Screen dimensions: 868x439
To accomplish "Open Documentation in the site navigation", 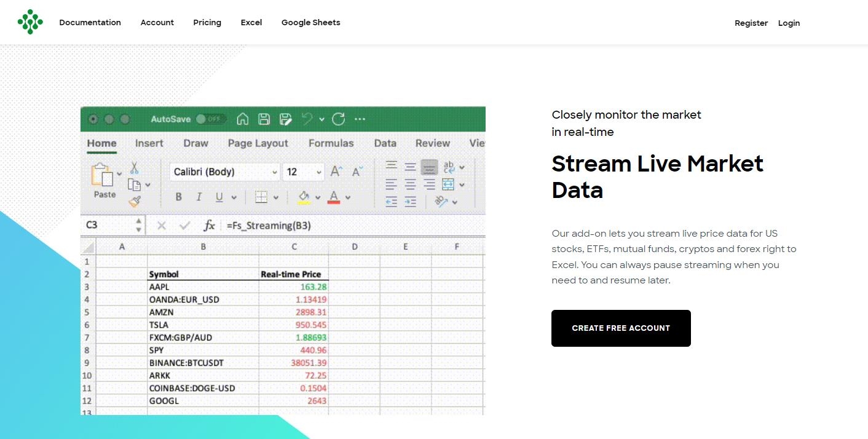I will pos(90,22).
